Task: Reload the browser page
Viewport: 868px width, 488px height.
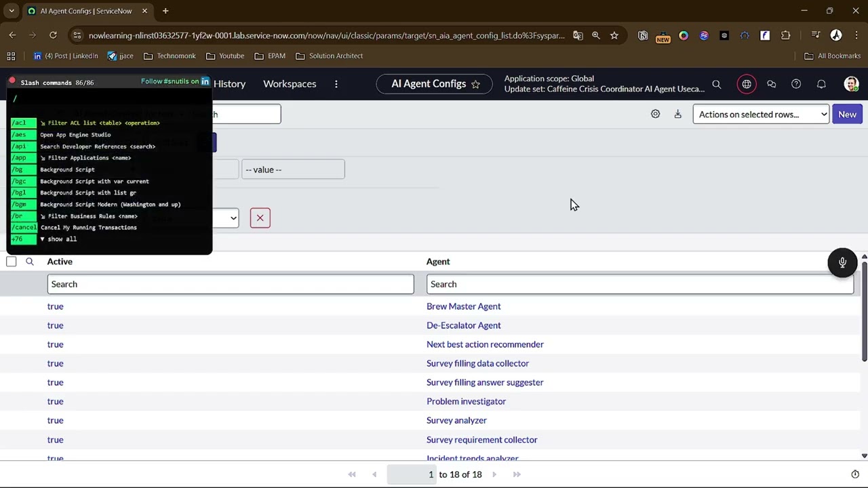Action: 53,35
